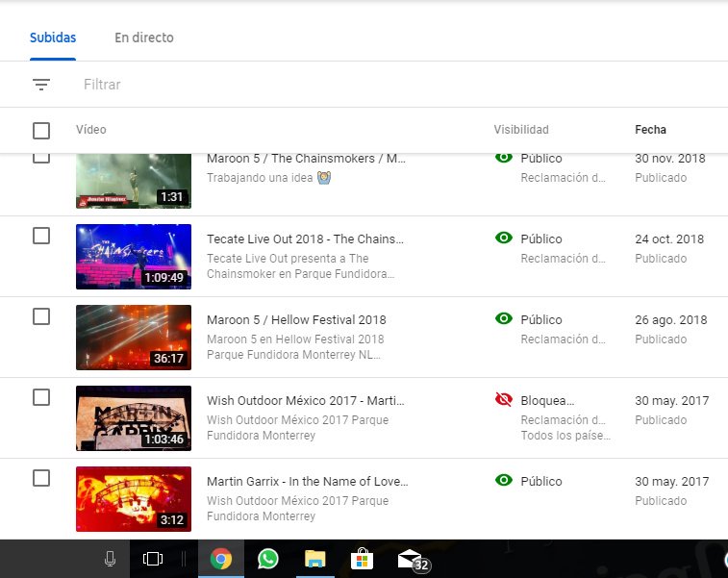
Task: Open Mail app with 32 badge in taskbar
Action: pyautogui.click(x=414, y=560)
